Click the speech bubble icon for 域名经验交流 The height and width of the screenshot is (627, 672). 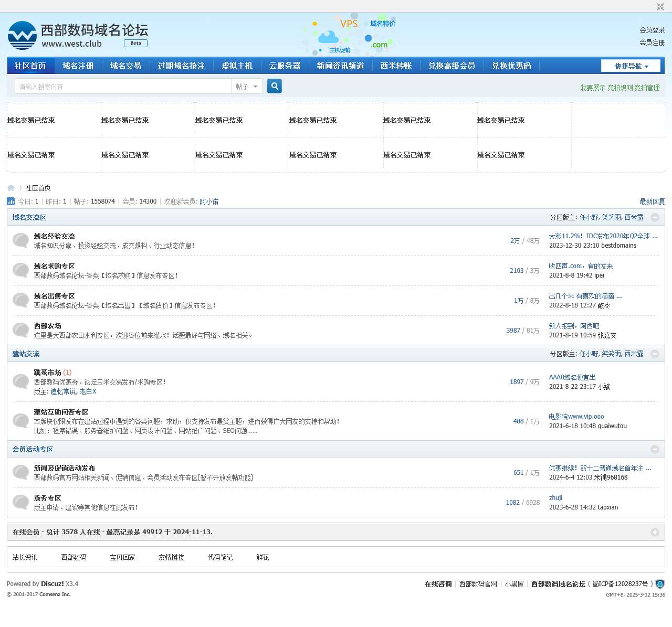21,240
